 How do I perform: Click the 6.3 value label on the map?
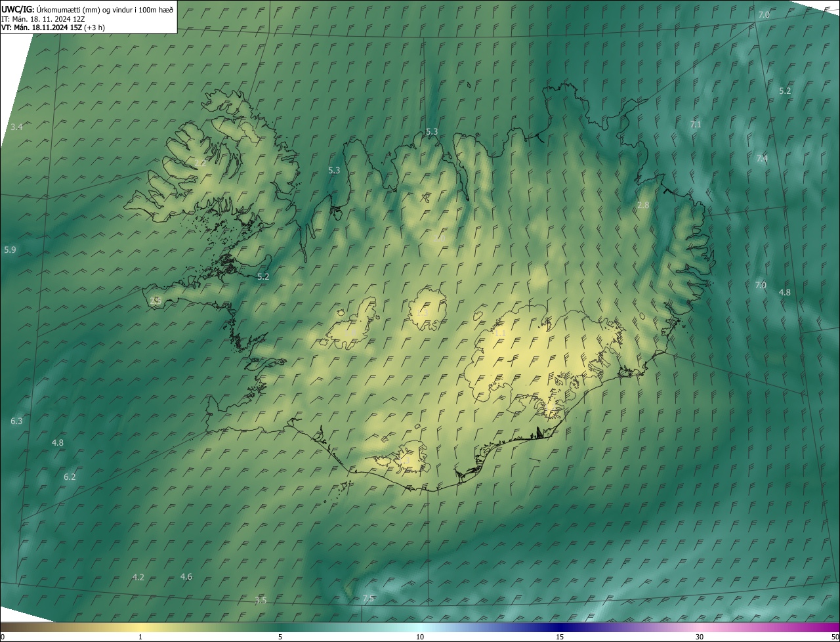(16, 421)
